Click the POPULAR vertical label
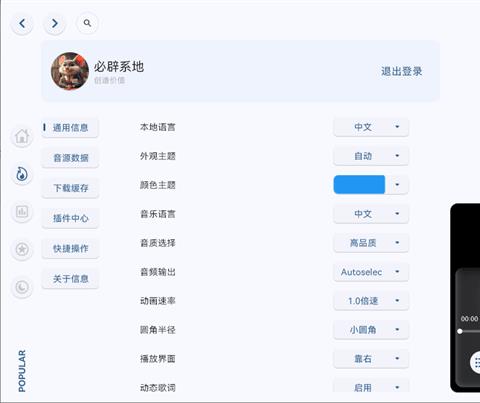This screenshot has height=403, width=480. point(22,371)
